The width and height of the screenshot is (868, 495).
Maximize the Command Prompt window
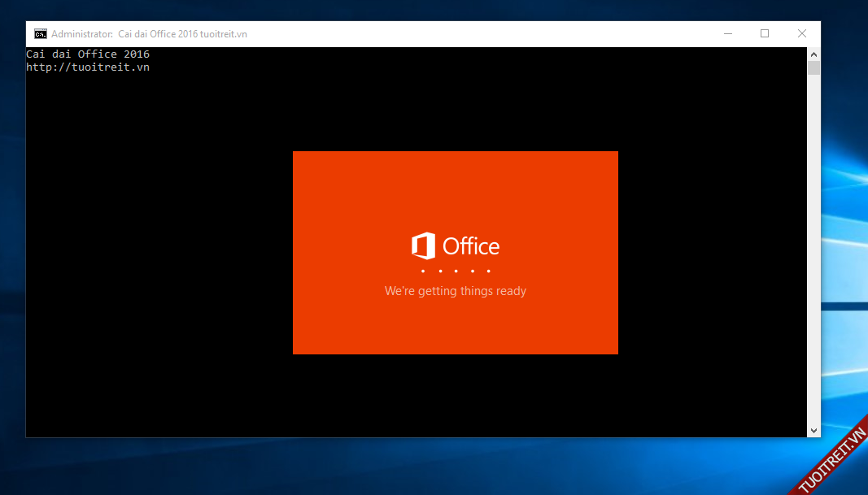coord(765,33)
